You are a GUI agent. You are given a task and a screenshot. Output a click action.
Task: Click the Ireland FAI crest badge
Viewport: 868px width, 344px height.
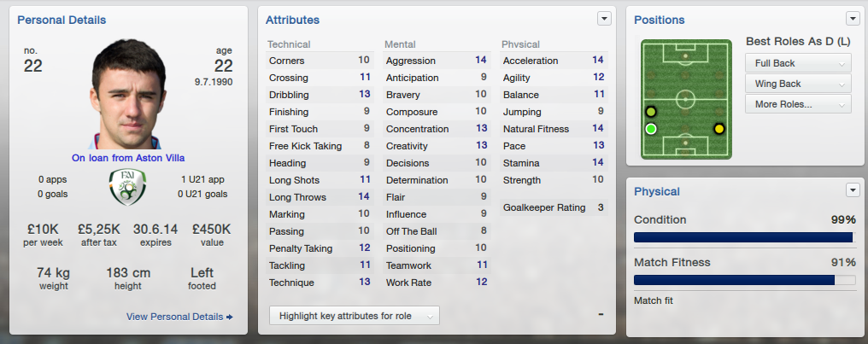pos(127,187)
